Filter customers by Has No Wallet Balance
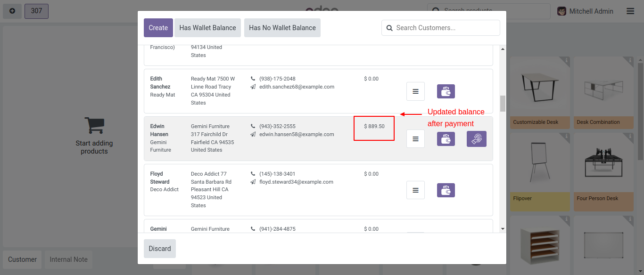The height and width of the screenshot is (275, 644). [x=282, y=28]
